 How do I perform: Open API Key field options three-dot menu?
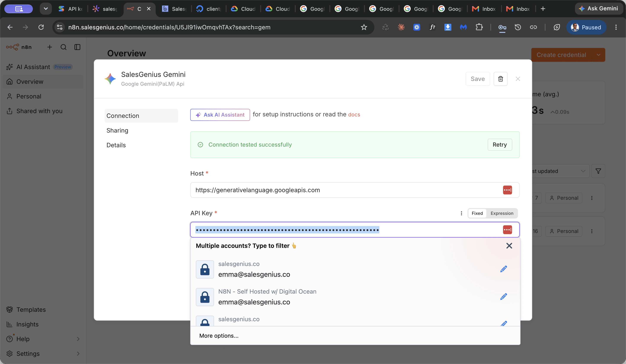[461, 213]
